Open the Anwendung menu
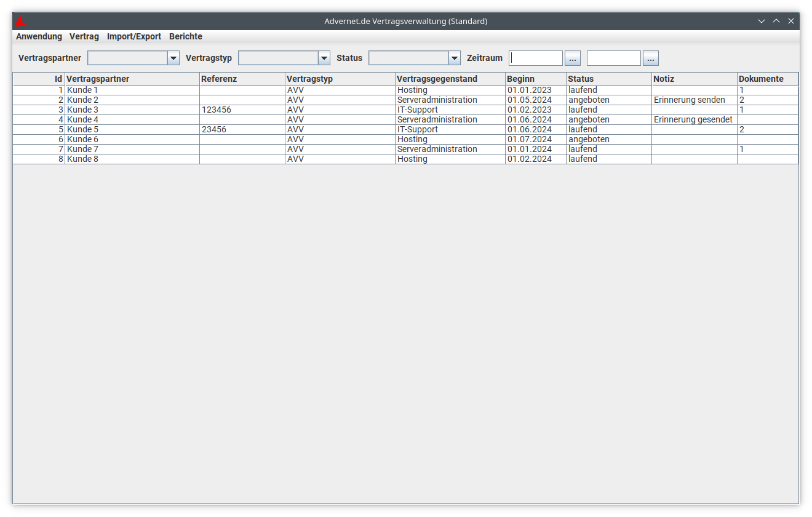Image resolution: width=812 pixels, height=517 pixels. (x=39, y=36)
